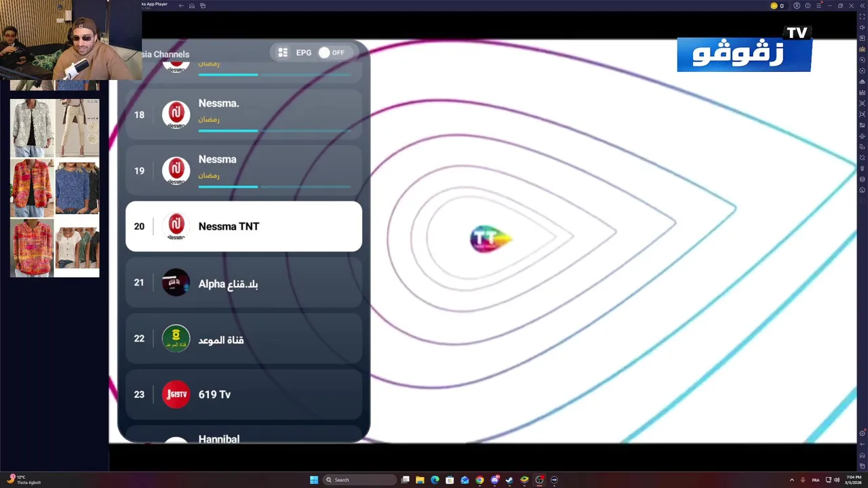Open the Alpha channel logo, number 21
868x488 pixels.
pyautogui.click(x=176, y=283)
